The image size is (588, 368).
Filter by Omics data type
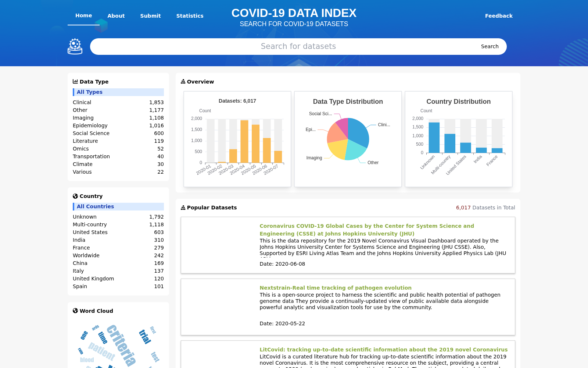118,149
